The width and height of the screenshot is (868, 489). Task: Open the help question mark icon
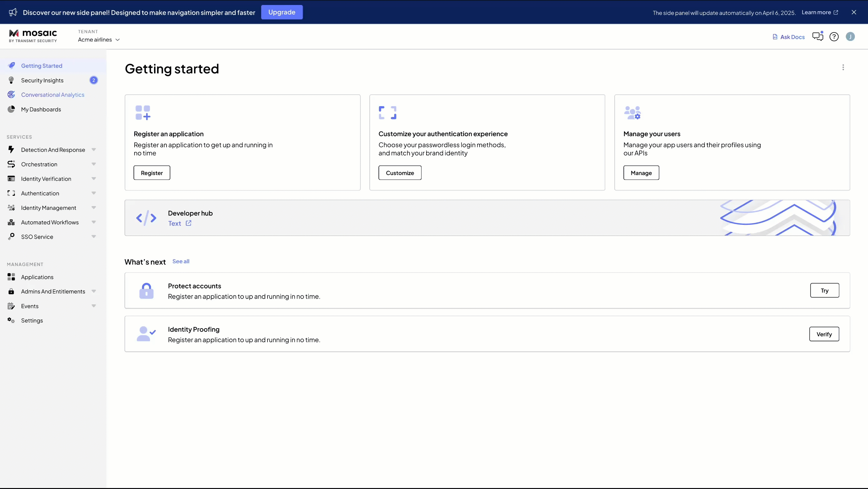[x=834, y=37]
